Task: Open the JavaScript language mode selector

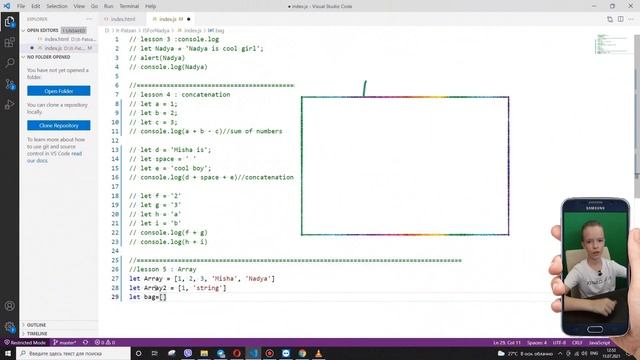Action: 599,342
